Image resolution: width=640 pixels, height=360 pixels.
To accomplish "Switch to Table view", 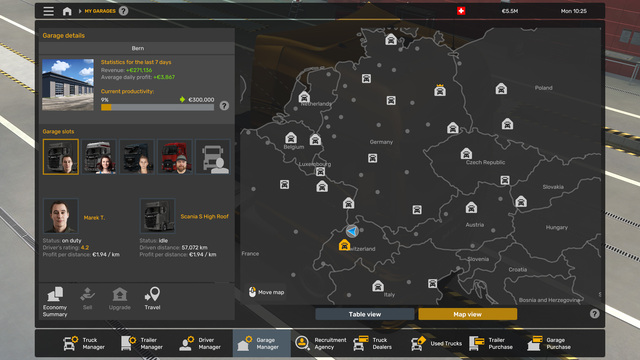I will tap(364, 314).
